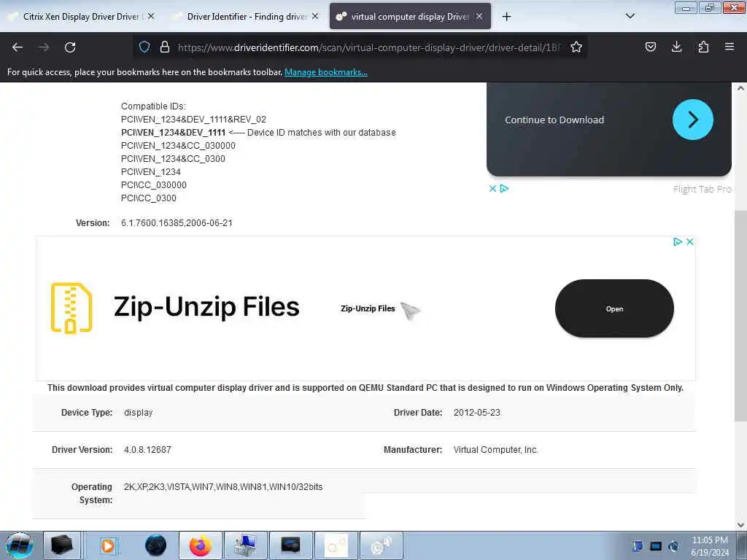Screen dimensions: 747x560
Task: Click the Continue to Download arrow button
Action: [693, 120]
